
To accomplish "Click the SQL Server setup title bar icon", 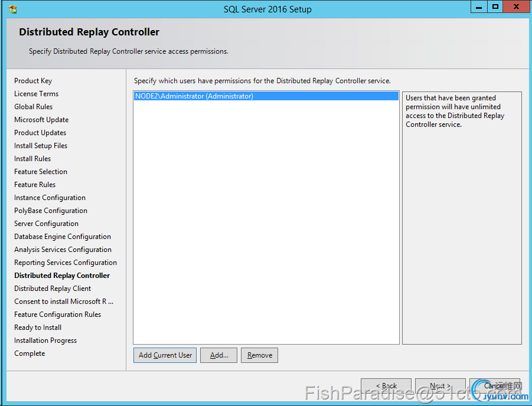I will pos(13,9).
